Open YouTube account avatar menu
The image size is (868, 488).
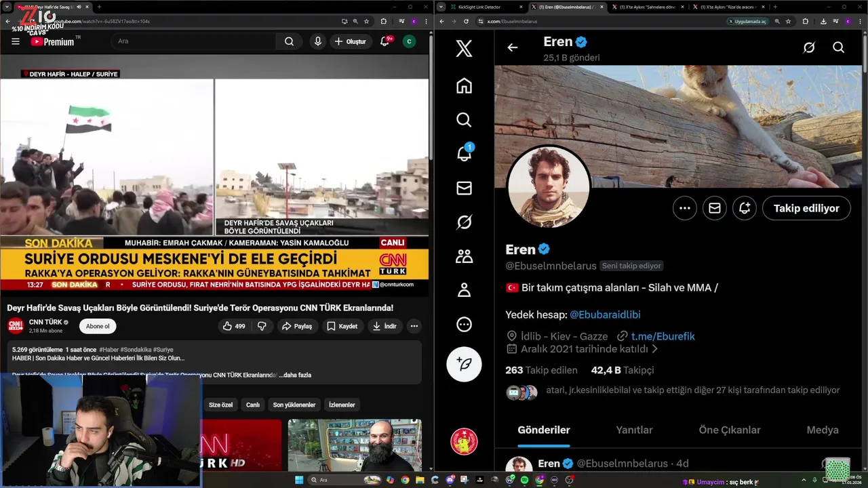(409, 41)
